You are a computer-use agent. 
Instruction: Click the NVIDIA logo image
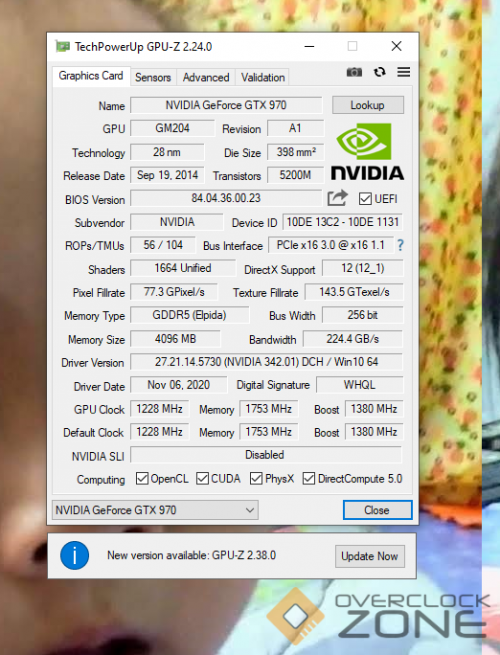click(367, 152)
